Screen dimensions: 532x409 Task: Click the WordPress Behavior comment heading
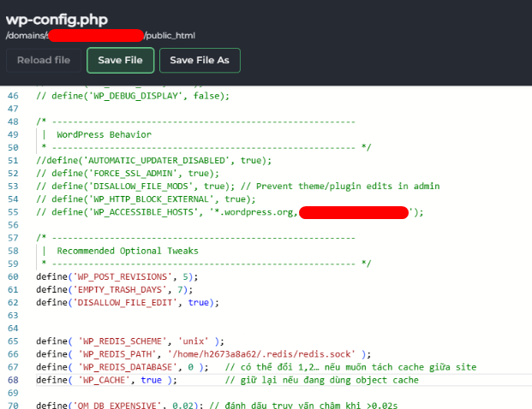pos(104,134)
